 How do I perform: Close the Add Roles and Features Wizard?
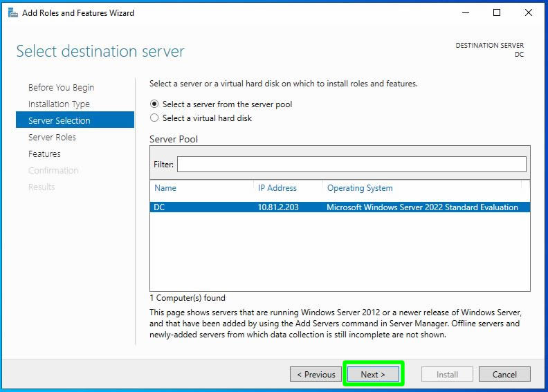coord(529,13)
